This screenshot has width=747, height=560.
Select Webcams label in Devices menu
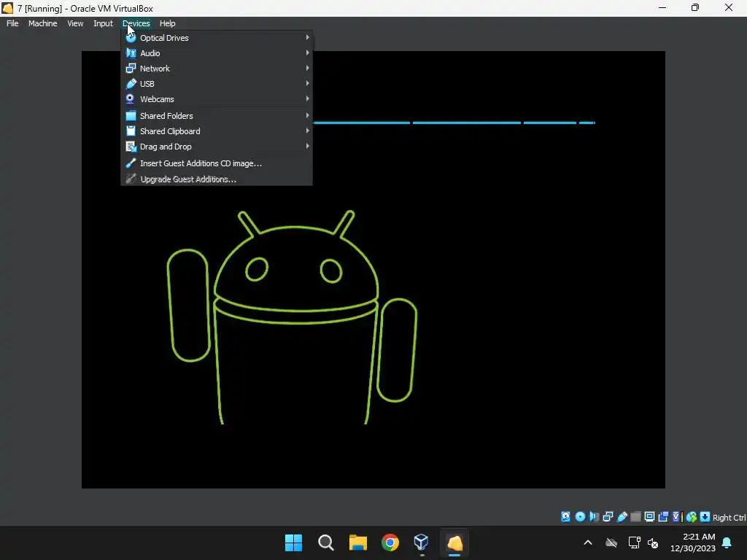pyautogui.click(x=158, y=99)
